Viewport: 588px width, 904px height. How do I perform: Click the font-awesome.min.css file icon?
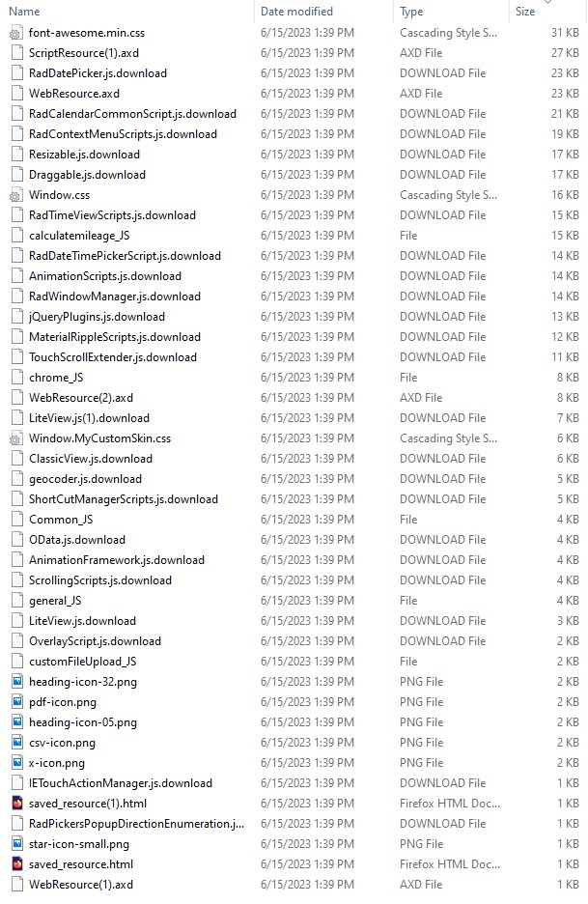point(16,33)
